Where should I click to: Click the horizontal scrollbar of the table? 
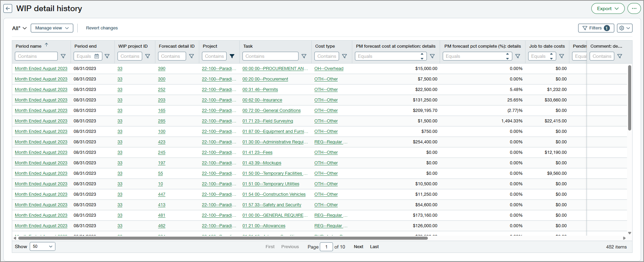tap(223, 238)
